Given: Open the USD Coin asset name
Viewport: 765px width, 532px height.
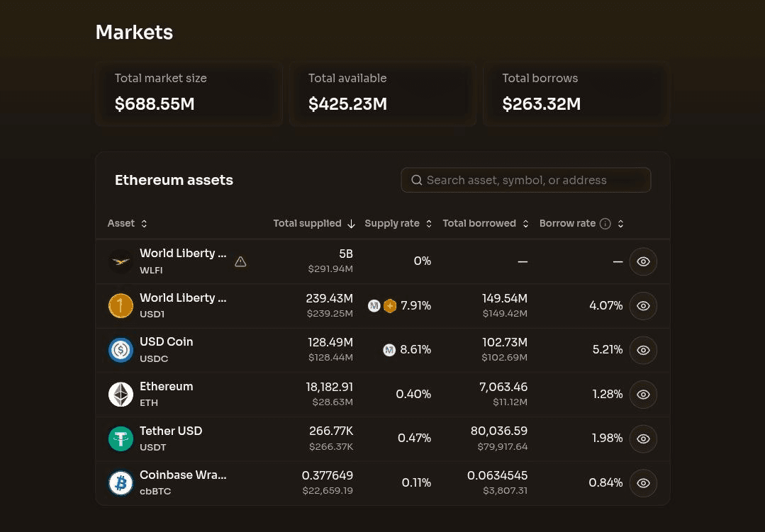Looking at the screenshot, I should click(x=167, y=342).
